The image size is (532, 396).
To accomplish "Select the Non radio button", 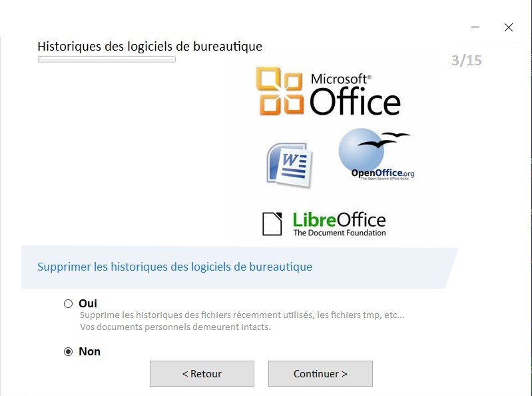I will (x=68, y=351).
